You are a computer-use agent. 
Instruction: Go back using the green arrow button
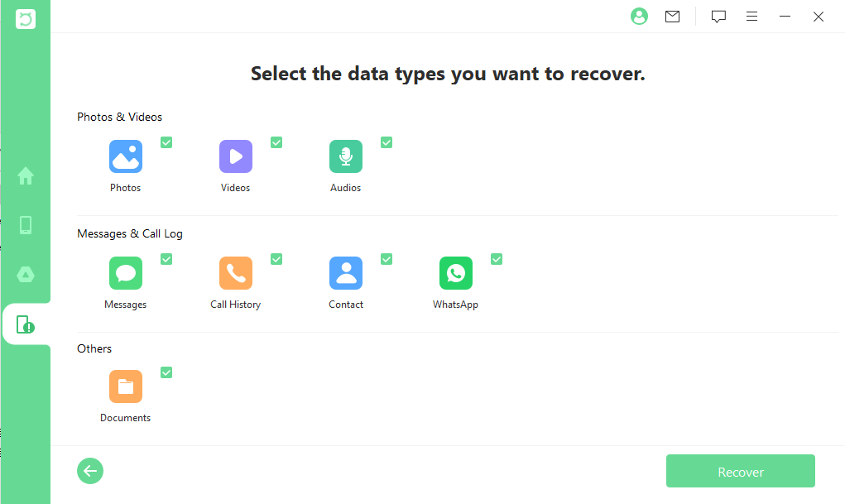90,471
